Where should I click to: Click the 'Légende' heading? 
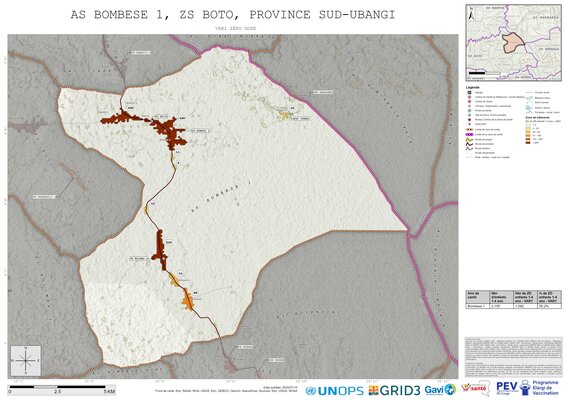473,87
